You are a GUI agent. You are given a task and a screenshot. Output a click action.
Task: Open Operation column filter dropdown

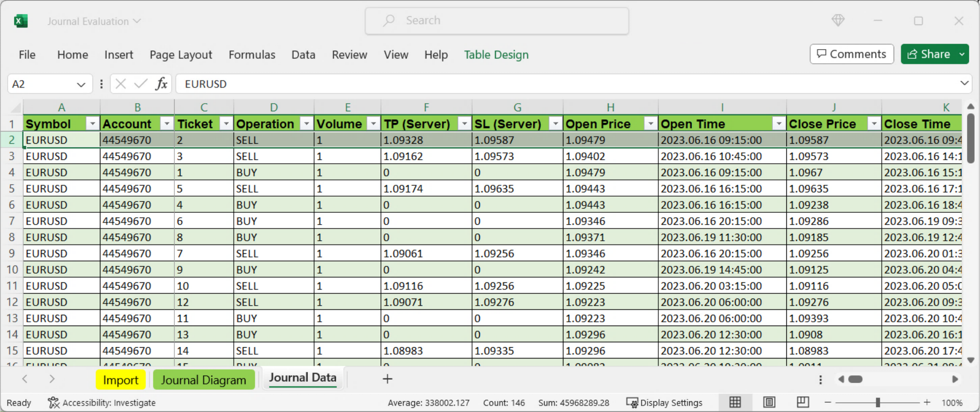pyautogui.click(x=307, y=124)
